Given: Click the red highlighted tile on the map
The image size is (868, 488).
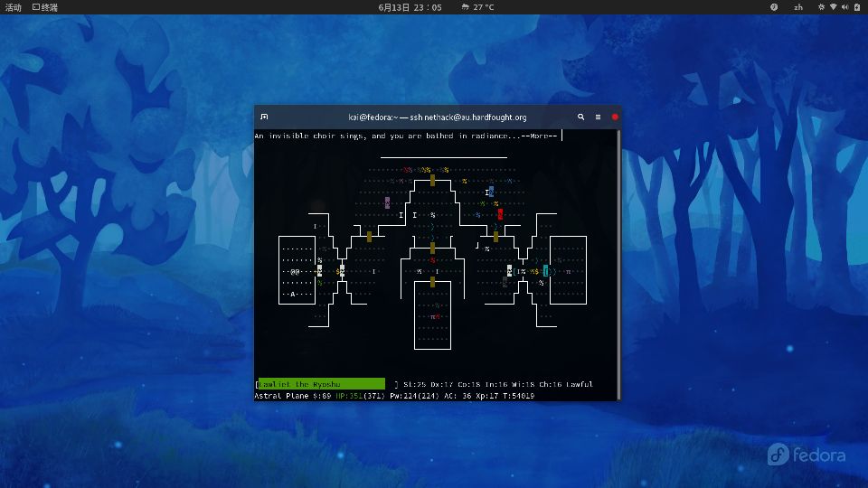Looking at the screenshot, I should (500, 214).
